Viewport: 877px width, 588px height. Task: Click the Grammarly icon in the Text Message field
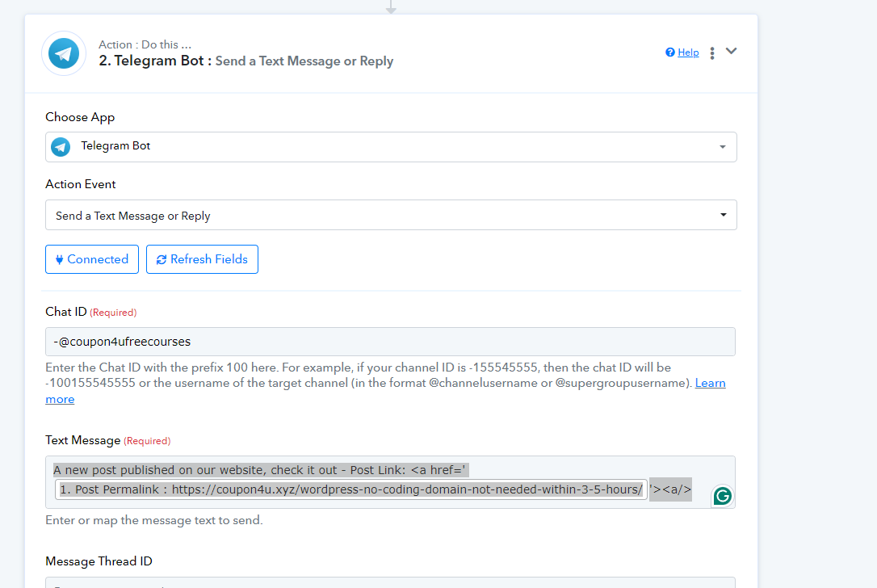[722, 496]
